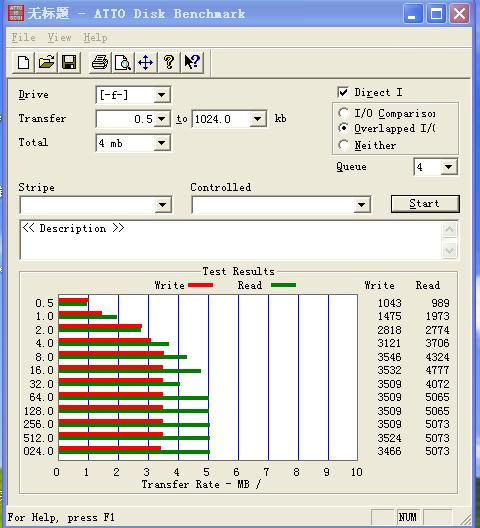Image resolution: width=480 pixels, height=528 pixels.
Task: Click the yellow question mark About icon
Action: coord(169,63)
